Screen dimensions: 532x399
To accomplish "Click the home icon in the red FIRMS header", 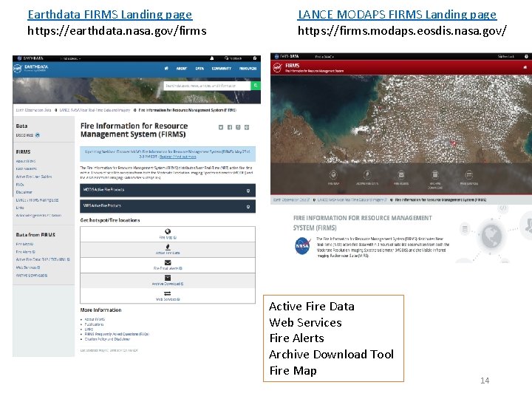I will click(525, 67).
